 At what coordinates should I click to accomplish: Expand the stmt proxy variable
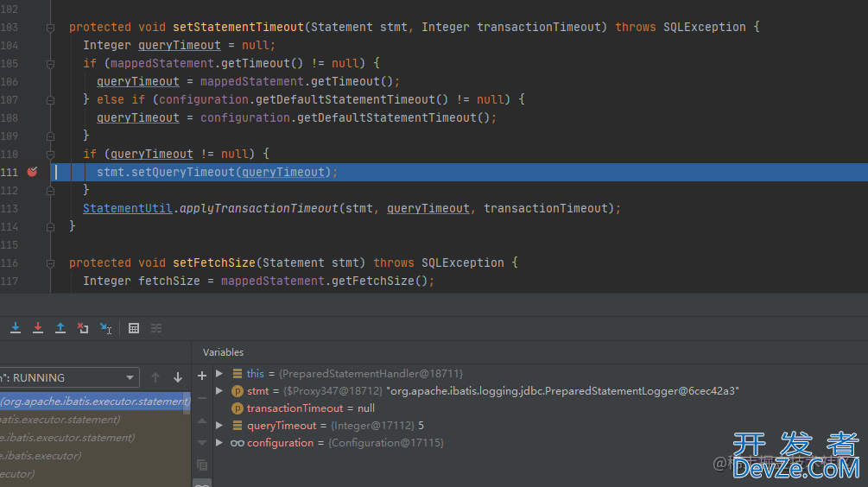[x=219, y=390]
